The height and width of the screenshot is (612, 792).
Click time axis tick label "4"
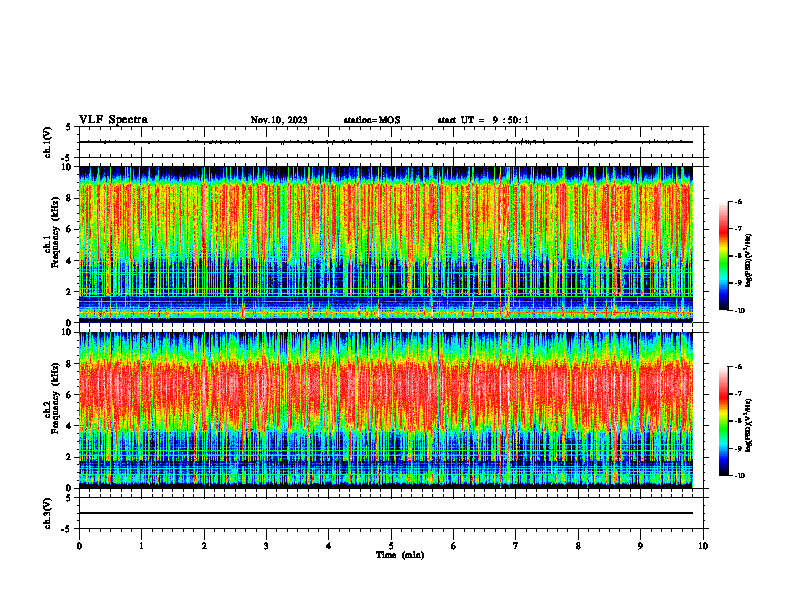(329, 546)
